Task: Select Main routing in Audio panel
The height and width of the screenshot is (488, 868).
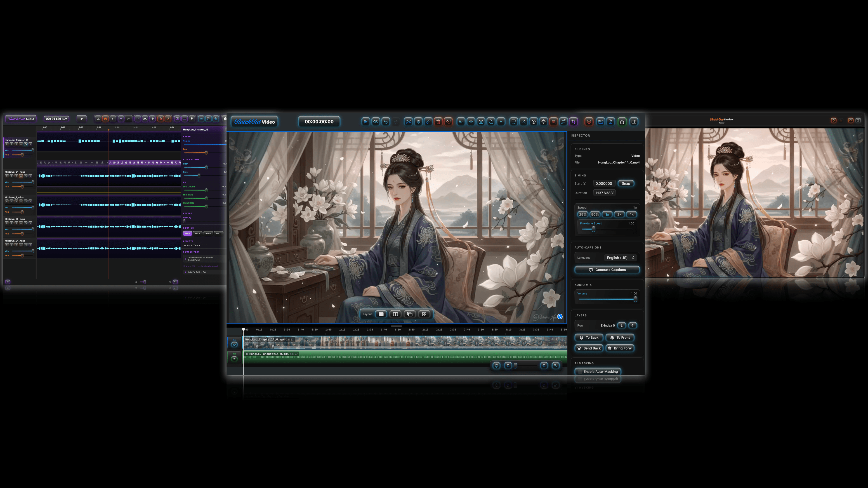Action: point(187,233)
